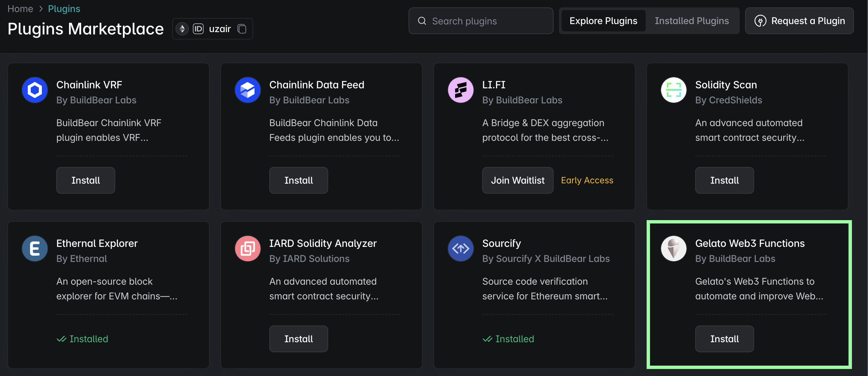Switch to the Explore Plugins tab
Image resolution: width=868 pixels, height=376 pixels.
click(x=603, y=21)
